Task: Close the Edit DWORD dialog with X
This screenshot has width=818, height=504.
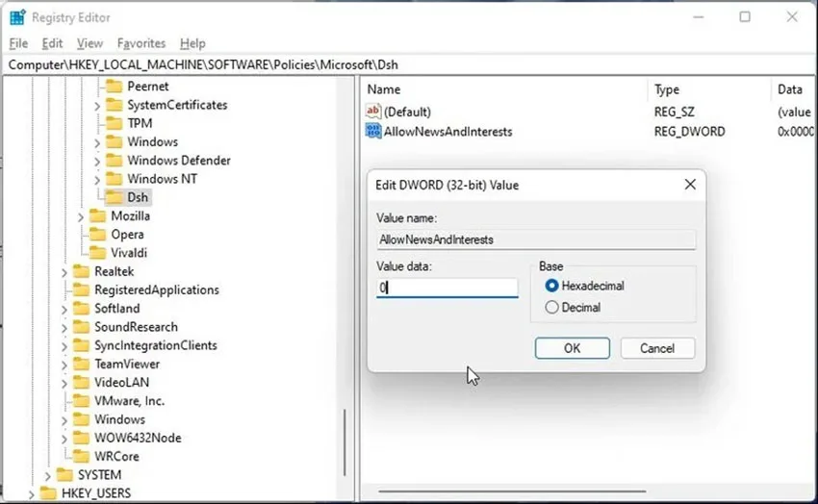Action: pos(690,185)
